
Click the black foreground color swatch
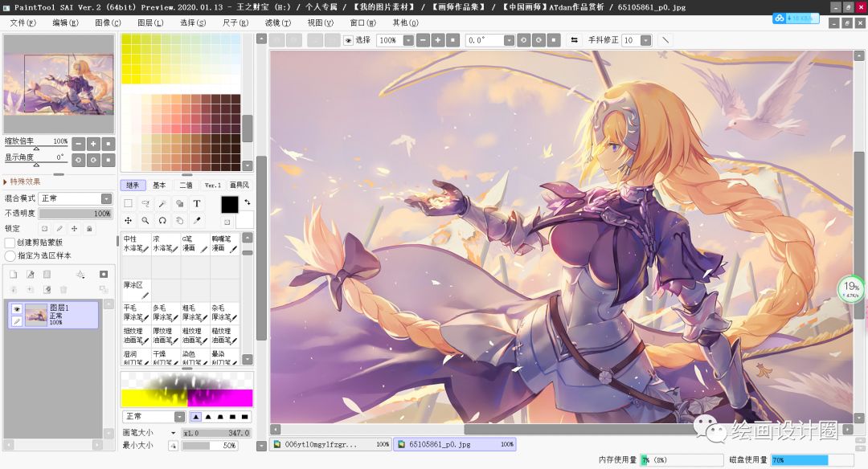point(230,205)
